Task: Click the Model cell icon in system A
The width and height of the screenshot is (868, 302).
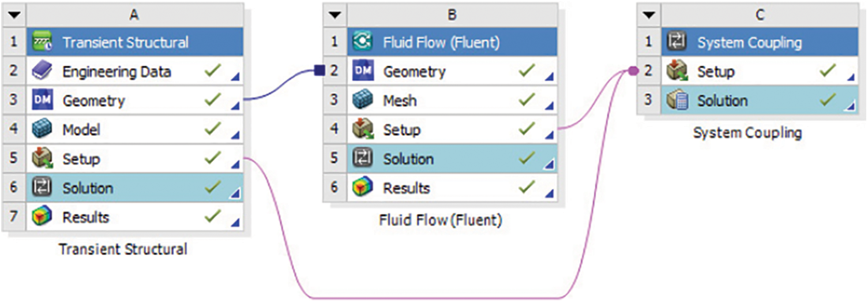Action: 43,130
